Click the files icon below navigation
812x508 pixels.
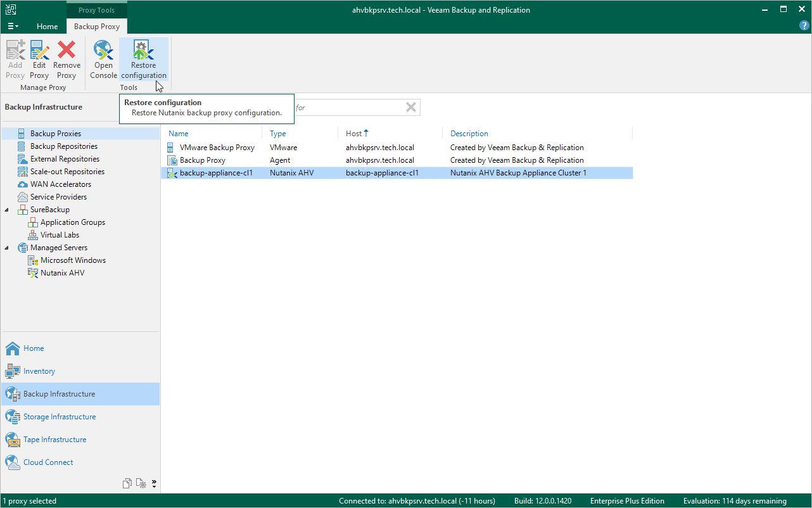[x=127, y=483]
